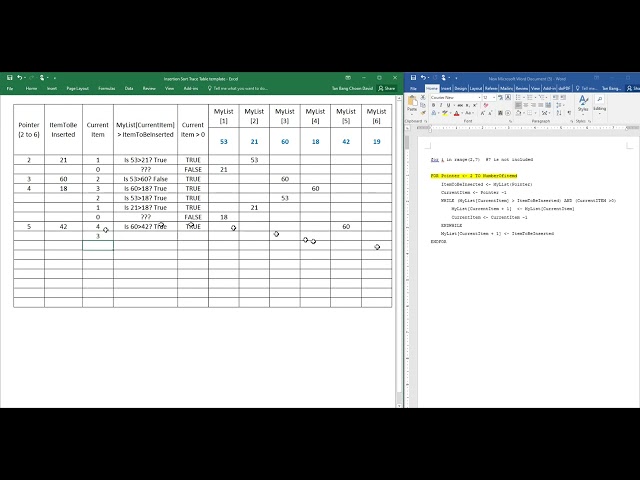Clear all formatting in Word
The width and height of the screenshot is (640, 480).
pos(486,105)
